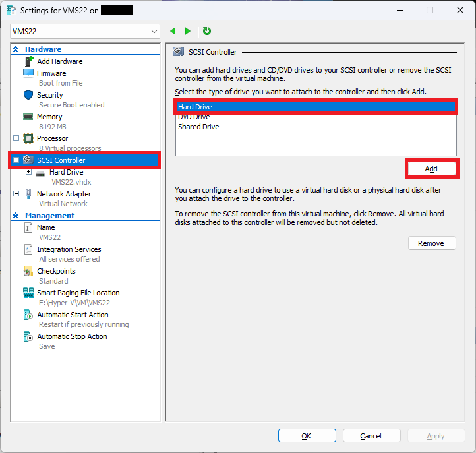This screenshot has height=453, width=476.
Task: Click the 'Secure Boot enabled' text
Action: (72, 105)
